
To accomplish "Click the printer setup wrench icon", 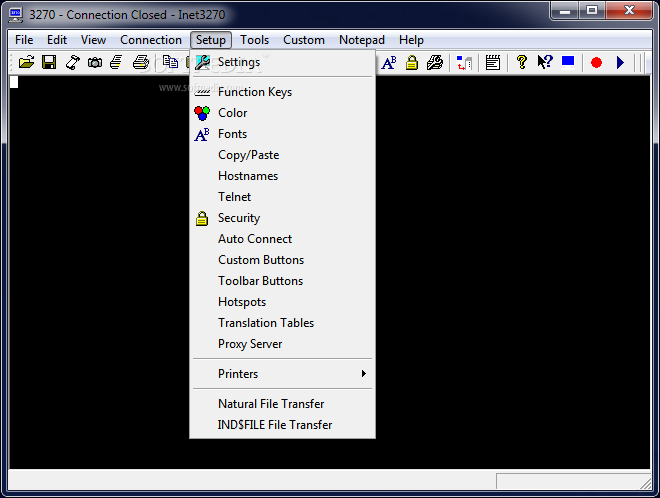I will tap(435, 63).
